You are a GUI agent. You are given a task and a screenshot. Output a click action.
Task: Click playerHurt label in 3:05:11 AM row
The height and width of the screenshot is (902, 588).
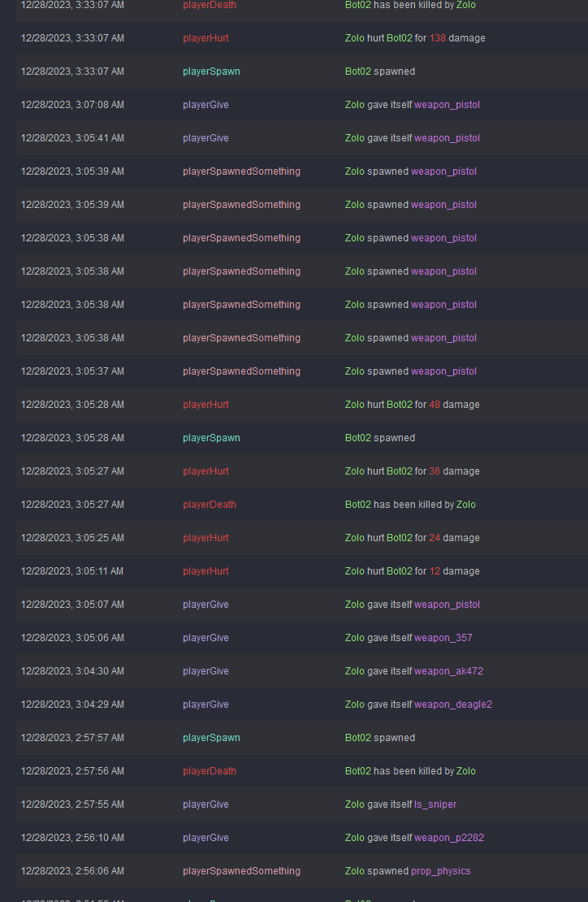(205, 571)
